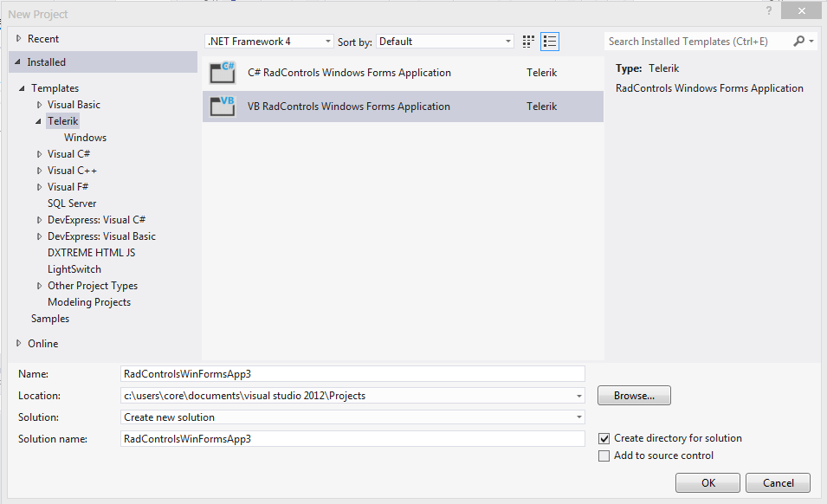Click the help question mark icon
The image size is (827, 504).
(768, 10)
